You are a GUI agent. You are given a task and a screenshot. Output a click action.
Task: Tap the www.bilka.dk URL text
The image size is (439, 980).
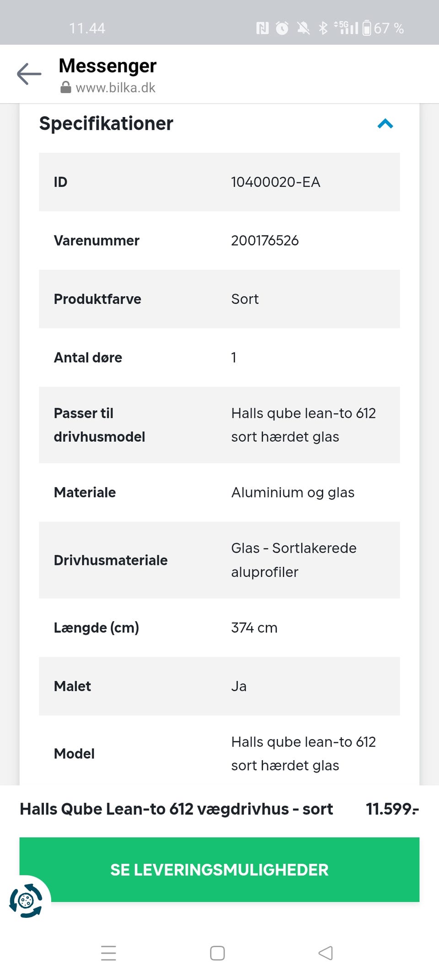pos(115,88)
